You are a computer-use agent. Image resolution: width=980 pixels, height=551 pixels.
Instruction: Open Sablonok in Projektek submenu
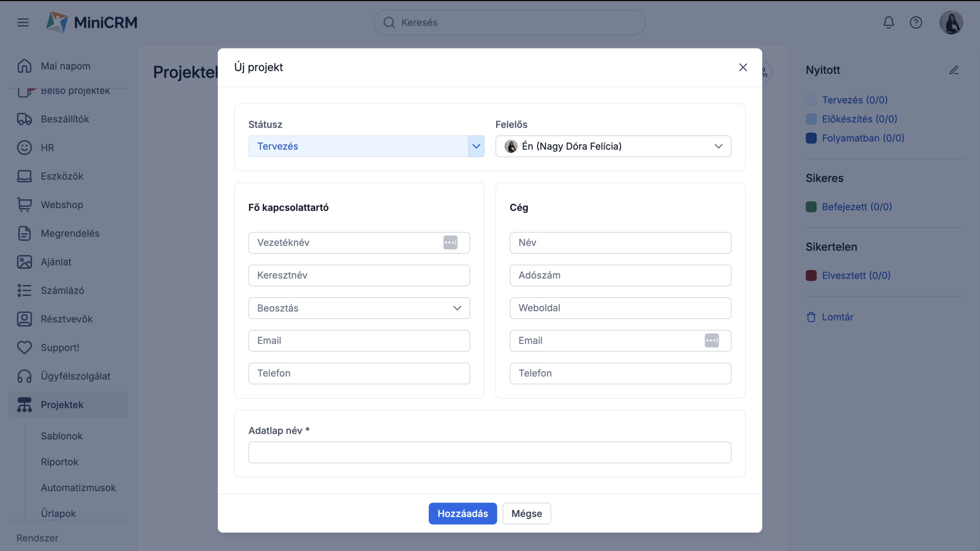[62, 436]
